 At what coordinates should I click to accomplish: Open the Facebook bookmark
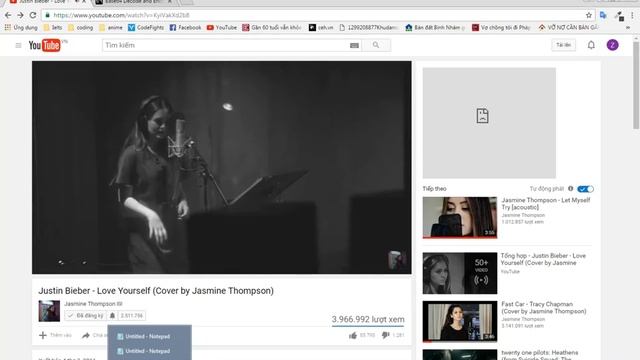coord(185,27)
